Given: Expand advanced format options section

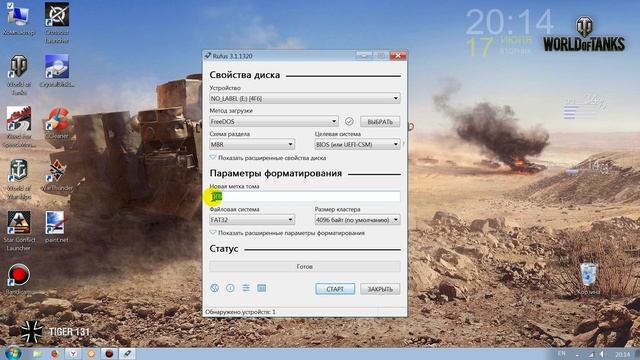Looking at the screenshot, I should coord(287,233).
